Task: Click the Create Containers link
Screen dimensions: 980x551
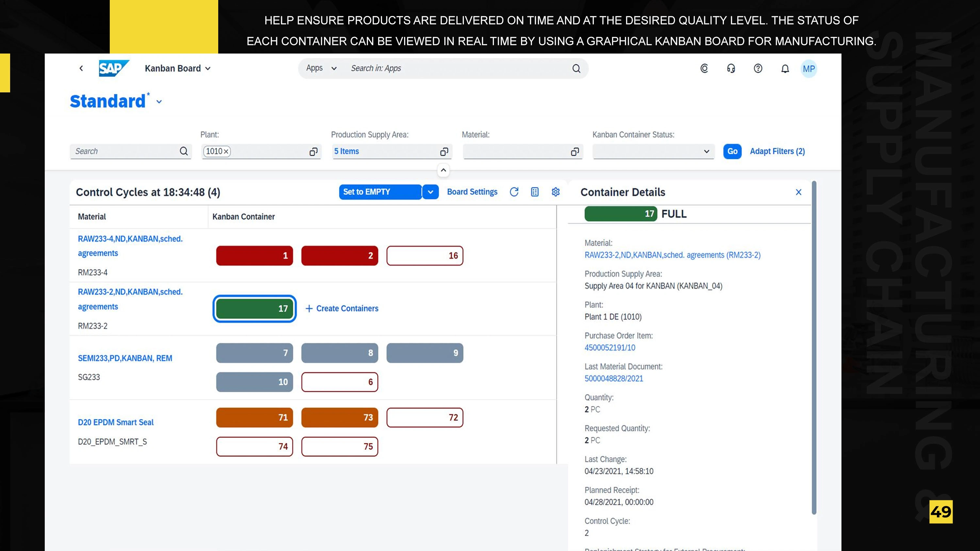Action: pyautogui.click(x=342, y=308)
